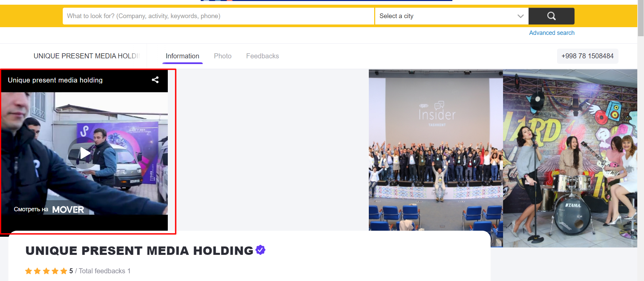
Task: Click the large UNIQUE PRESENT MEDIA HOLDING heading
Action: pyautogui.click(x=139, y=251)
